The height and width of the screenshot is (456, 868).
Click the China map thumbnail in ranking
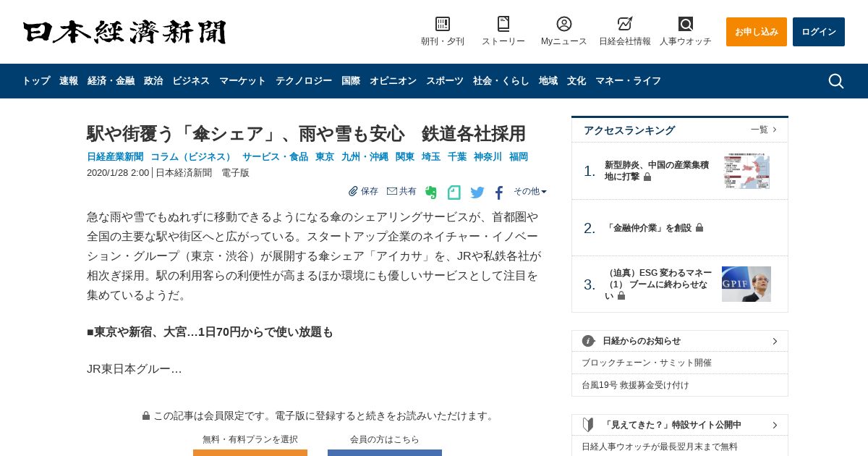(746, 171)
